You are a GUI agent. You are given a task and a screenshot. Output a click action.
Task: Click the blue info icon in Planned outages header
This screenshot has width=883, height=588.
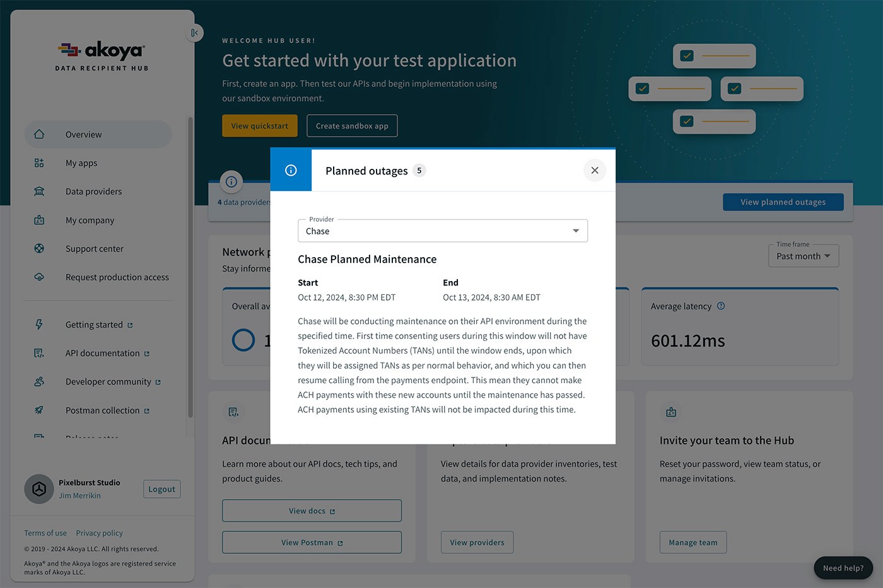pos(291,170)
